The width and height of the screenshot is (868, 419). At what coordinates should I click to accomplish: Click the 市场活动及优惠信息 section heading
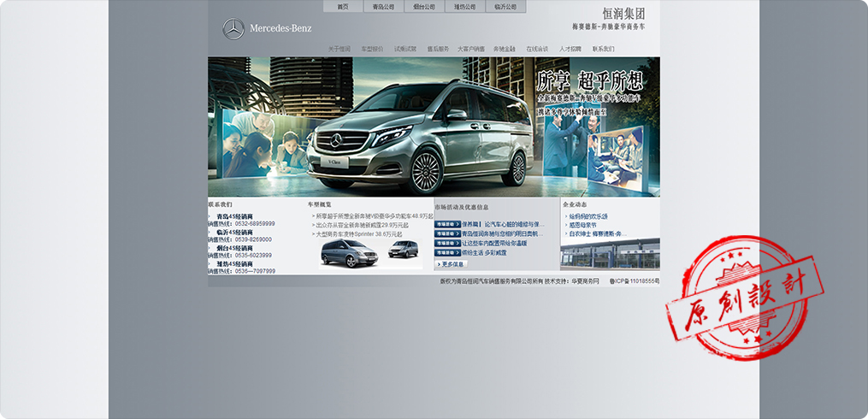click(x=462, y=207)
